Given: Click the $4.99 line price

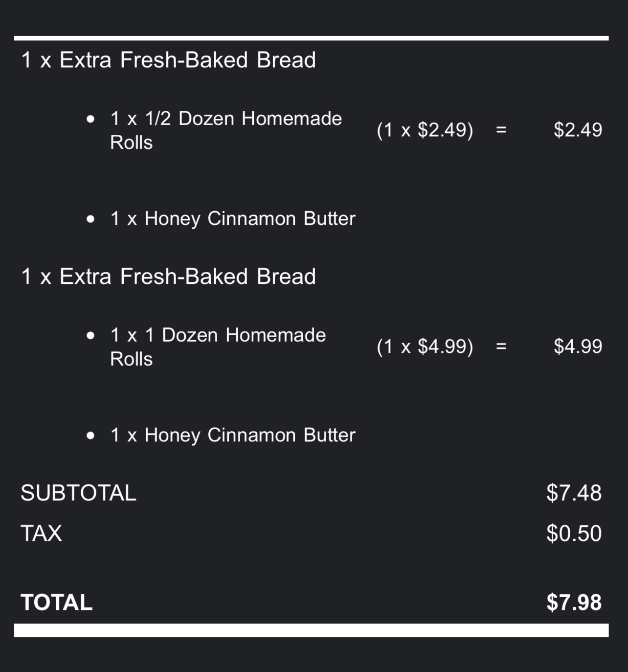Looking at the screenshot, I should [x=578, y=347].
